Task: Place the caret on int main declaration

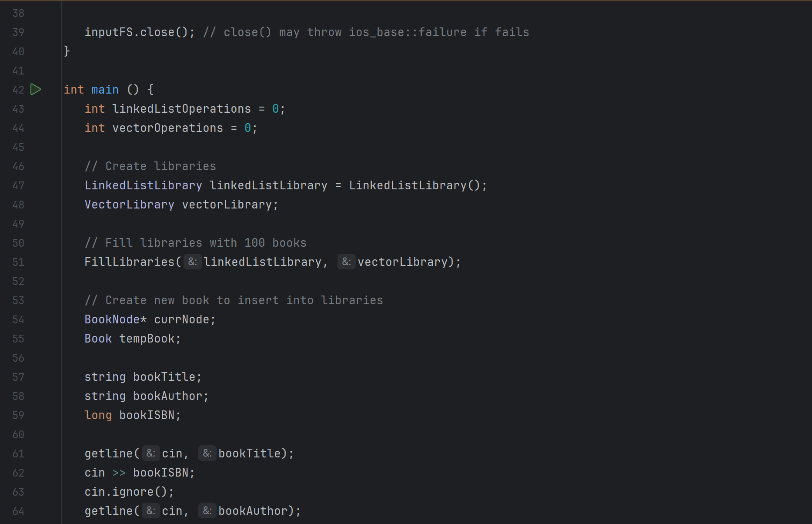Action: 105,89
